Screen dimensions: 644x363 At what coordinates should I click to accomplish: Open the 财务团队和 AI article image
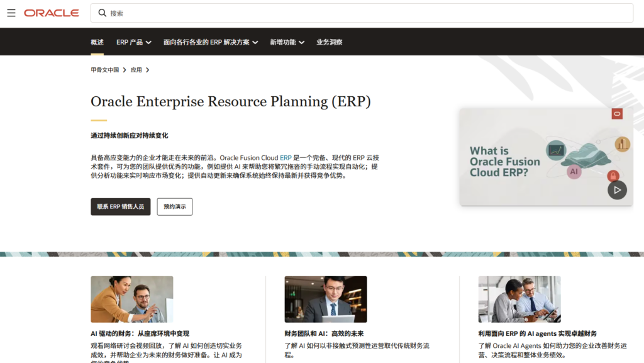point(325,299)
